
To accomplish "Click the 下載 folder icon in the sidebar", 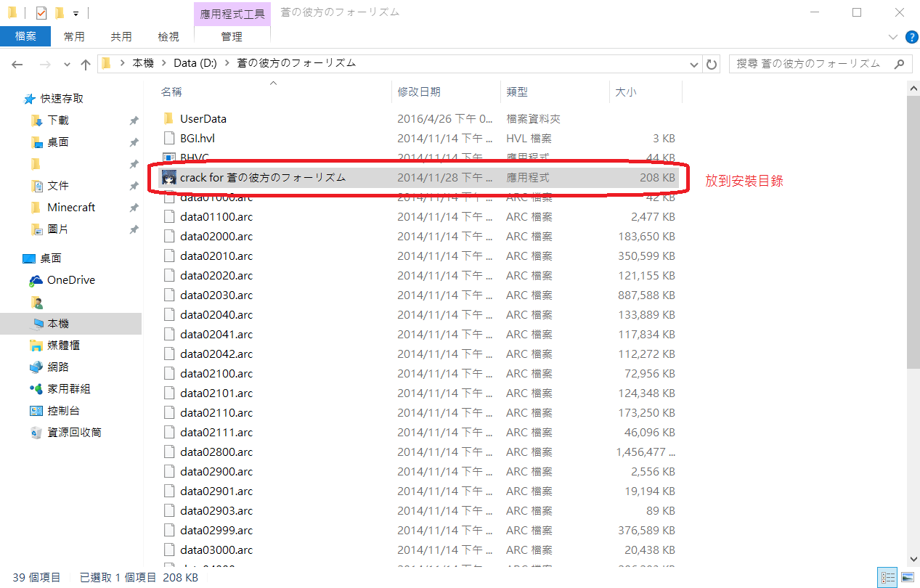I will pyautogui.click(x=37, y=121).
